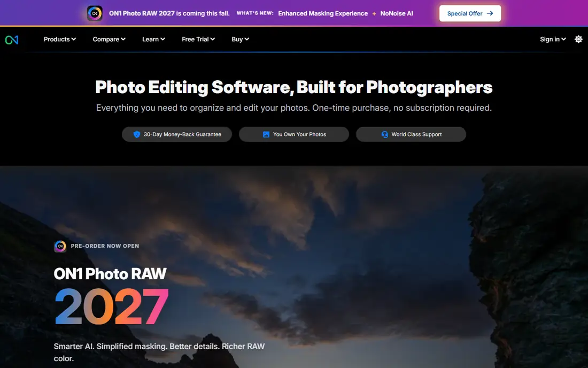Viewport: 588px width, 368px height.
Task: Select the 30-Day Money-Back Guarantee pill
Action: tap(176, 134)
